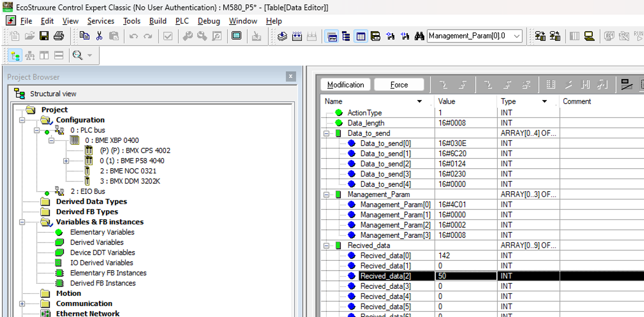This screenshot has width=644, height=317.
Task: Click the Redo arrow icon
Action: click(x=148, y=36)
